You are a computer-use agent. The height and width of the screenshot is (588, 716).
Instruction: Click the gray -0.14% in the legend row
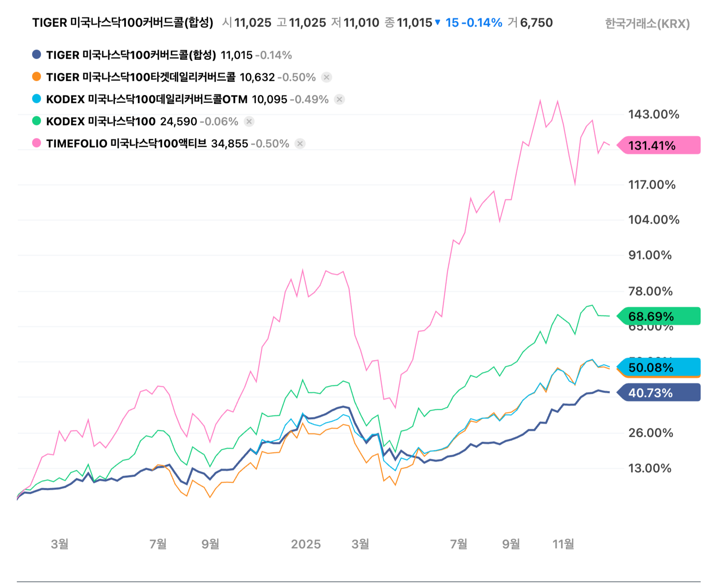274,55
